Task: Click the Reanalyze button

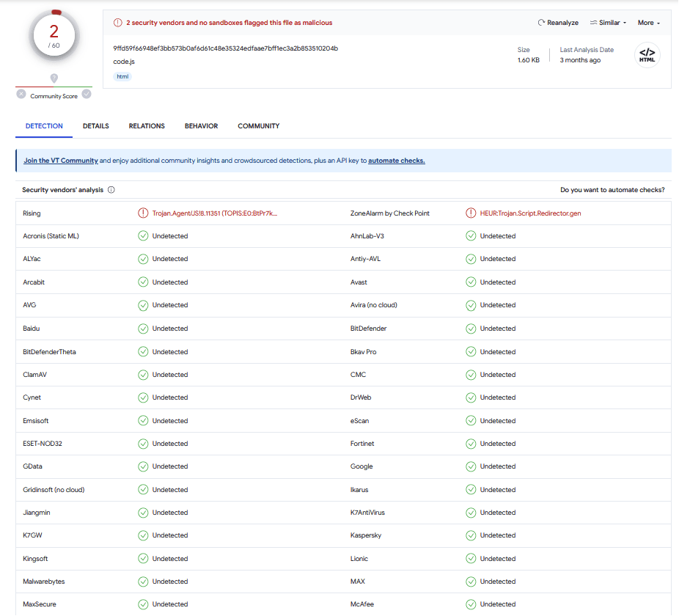Action: 558,23
